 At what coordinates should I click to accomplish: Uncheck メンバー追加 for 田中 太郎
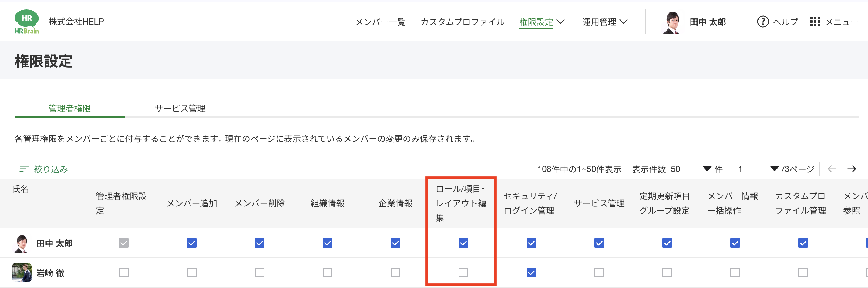click(x=191, y=243)
